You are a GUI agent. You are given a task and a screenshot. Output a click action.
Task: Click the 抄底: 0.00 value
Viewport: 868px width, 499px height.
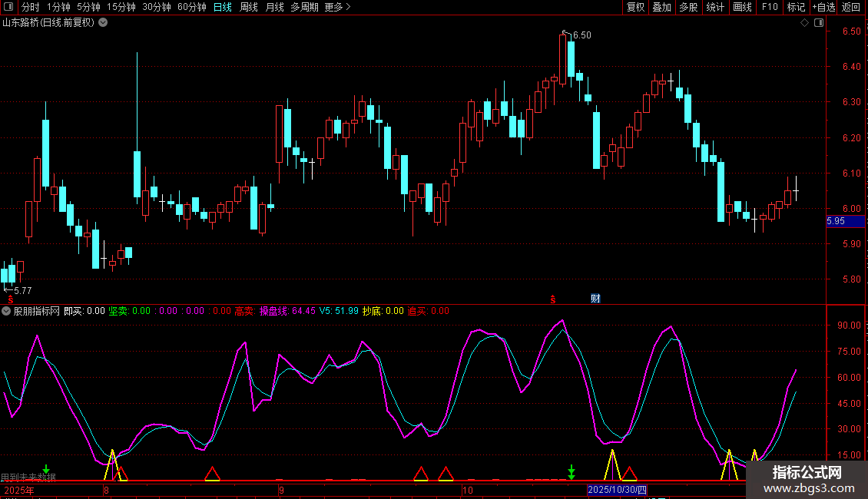383,311
